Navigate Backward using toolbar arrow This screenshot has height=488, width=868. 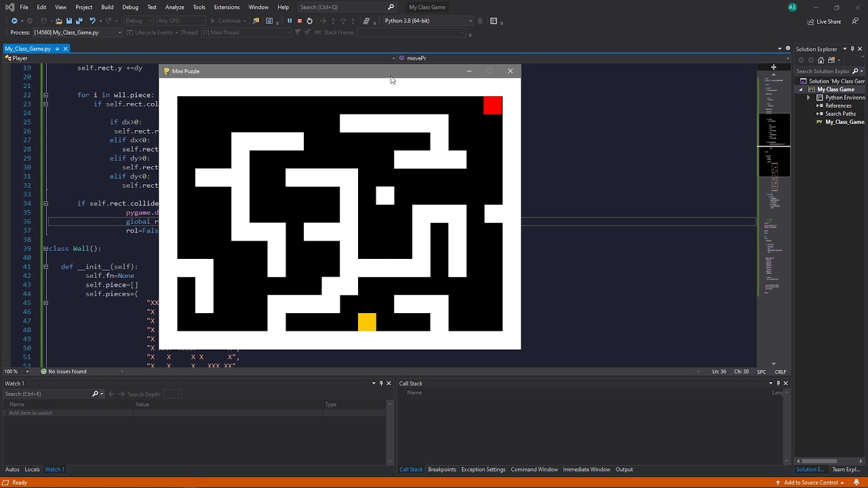14,21
